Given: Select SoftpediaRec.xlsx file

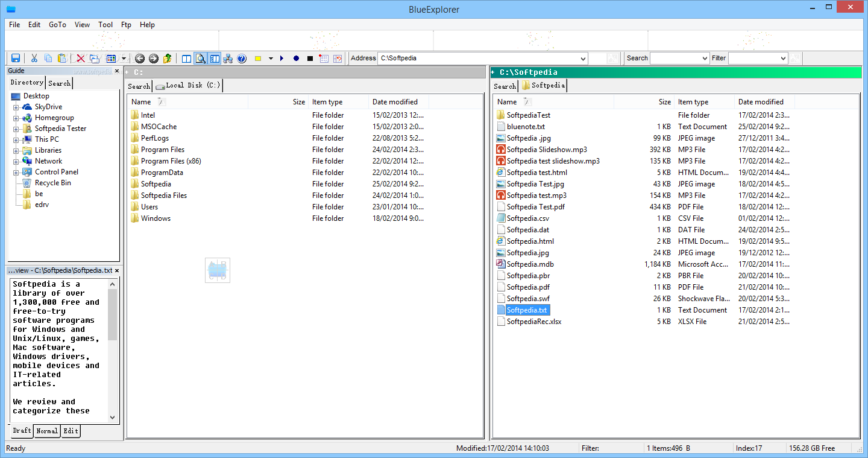Looking at the screenshot, I should pos(534,322).
